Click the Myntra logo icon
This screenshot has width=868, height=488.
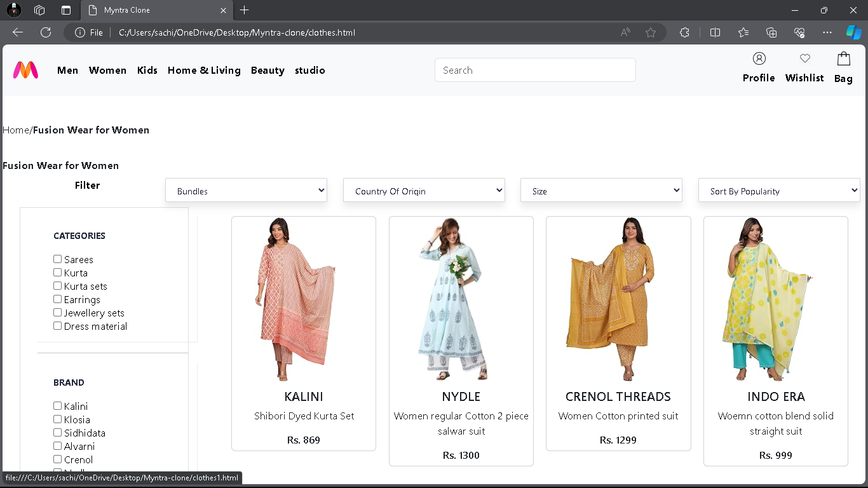pyautogui.click(x=26, y=70)
